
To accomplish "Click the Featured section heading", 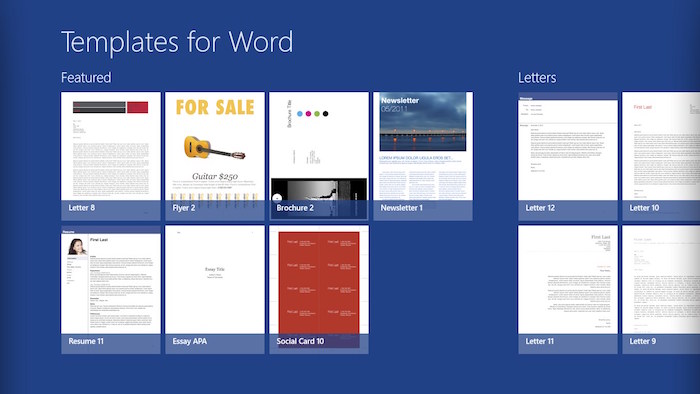I will click(86, 78).
